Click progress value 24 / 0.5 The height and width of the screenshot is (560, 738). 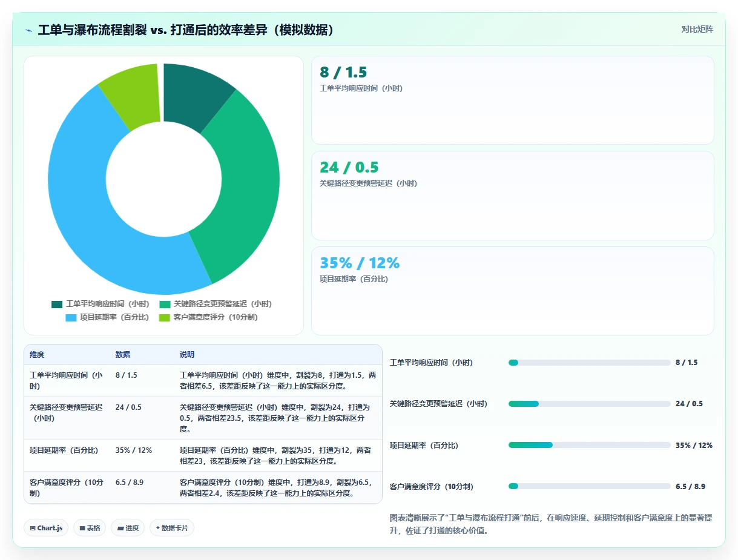point(689,404)
